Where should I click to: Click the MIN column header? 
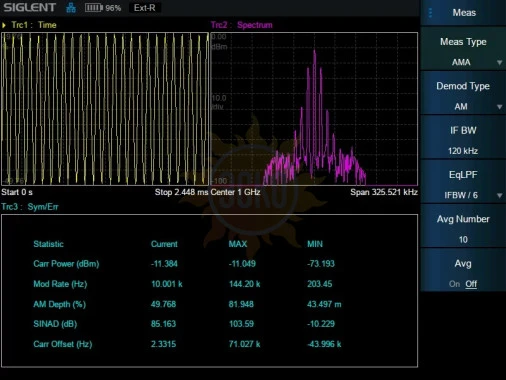click(315, 244)
